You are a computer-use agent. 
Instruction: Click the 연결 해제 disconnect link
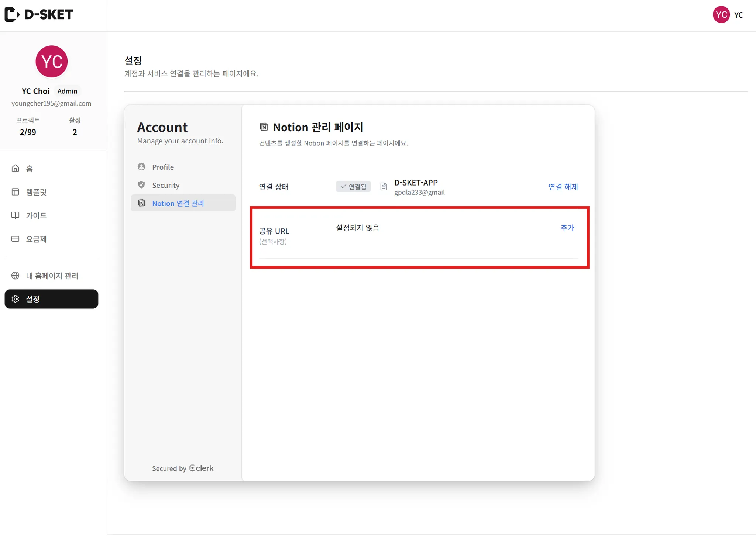click(x=563, y=187)
